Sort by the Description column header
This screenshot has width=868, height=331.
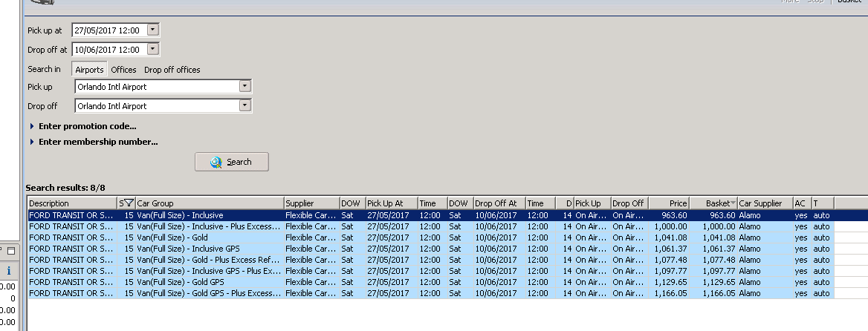(x=72, y=203)
